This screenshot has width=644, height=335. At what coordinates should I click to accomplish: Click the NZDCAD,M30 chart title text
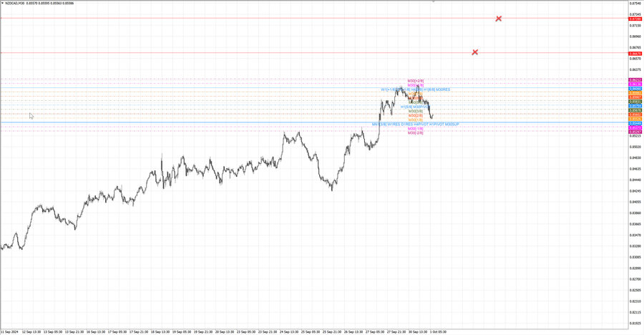(14, 4)
